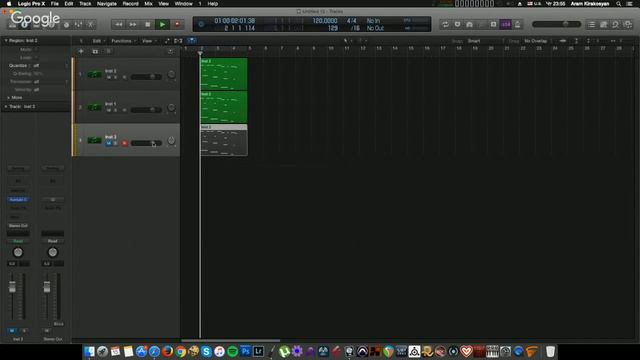
Task: Open the Drag No Overlap dropdown
Action: click(x=537, y=41)
